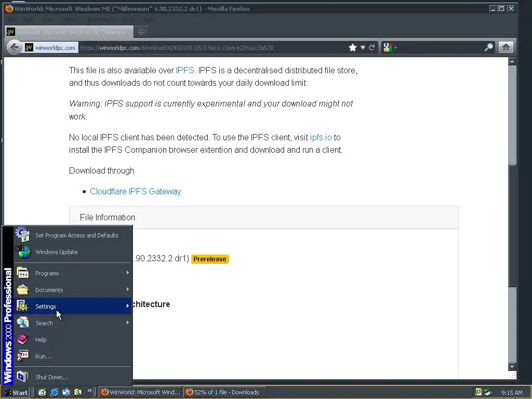Click the magnifying glass search icon

coord(488,47)
